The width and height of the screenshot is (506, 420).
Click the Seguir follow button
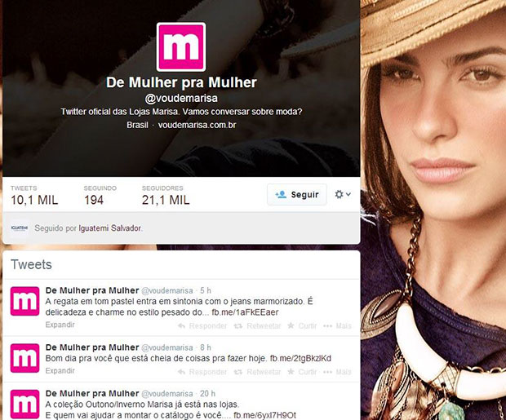click(296, 195)
